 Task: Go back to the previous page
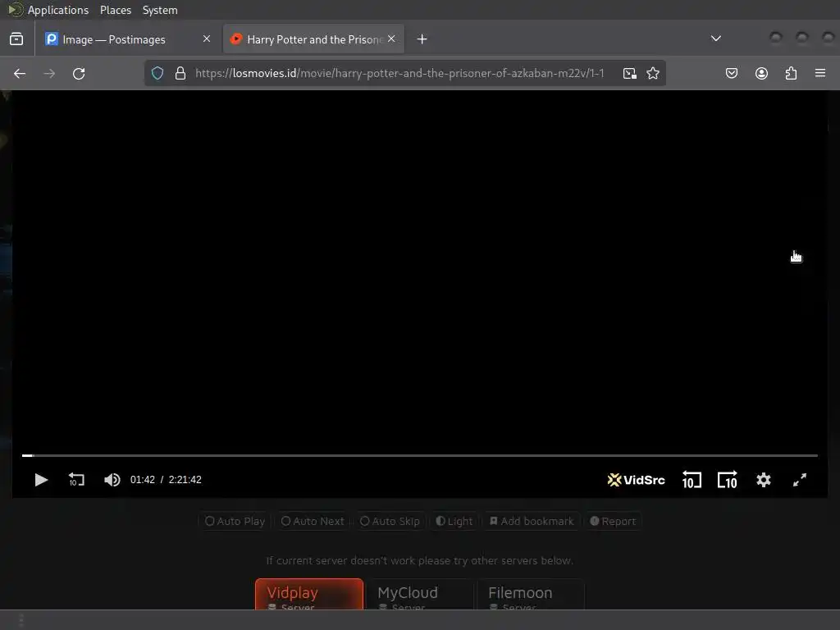[20, 73]
